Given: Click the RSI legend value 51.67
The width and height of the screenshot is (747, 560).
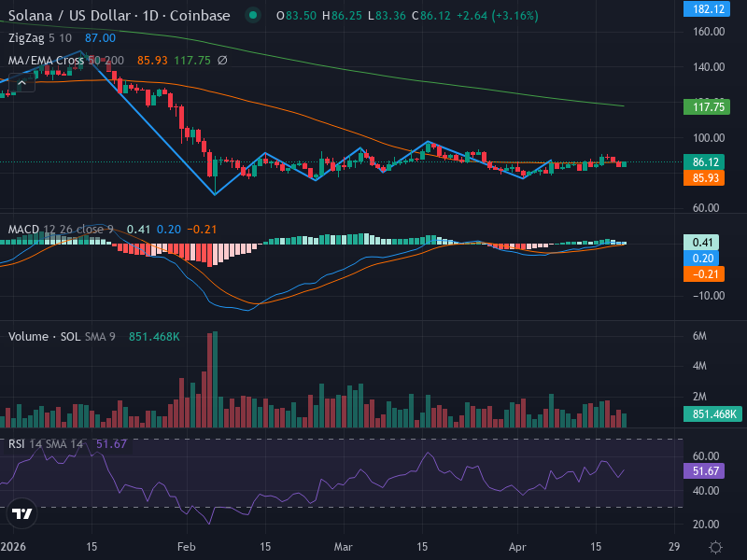Looking at the screenshot, I should [111, 444].
